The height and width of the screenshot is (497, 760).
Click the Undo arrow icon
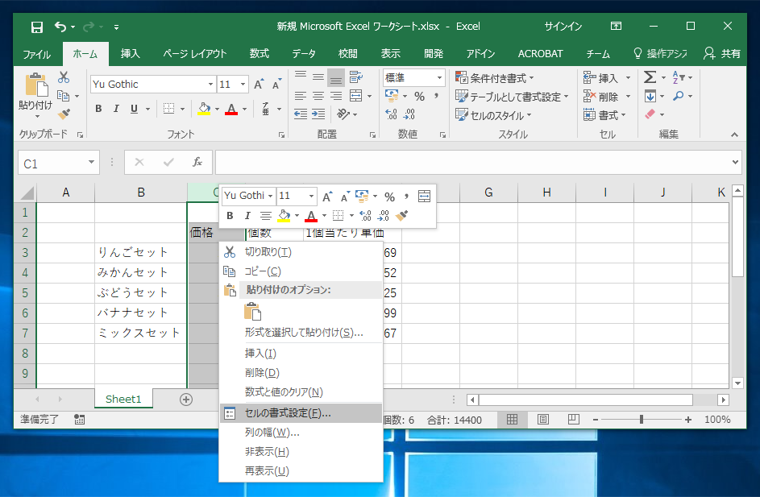tap(60, 27)
